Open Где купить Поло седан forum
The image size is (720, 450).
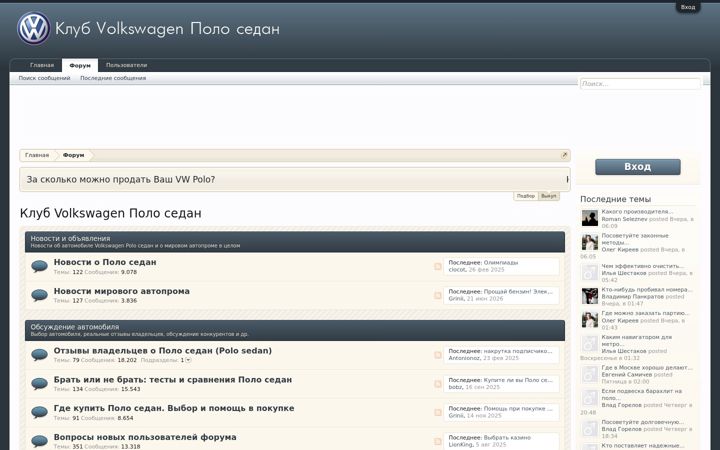tap(174, 408)
